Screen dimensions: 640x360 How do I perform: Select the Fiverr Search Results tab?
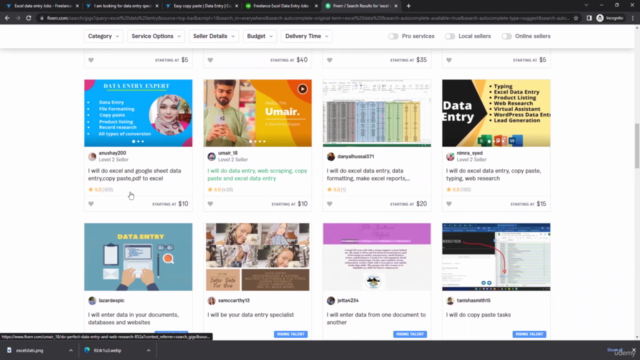[360, 6]
